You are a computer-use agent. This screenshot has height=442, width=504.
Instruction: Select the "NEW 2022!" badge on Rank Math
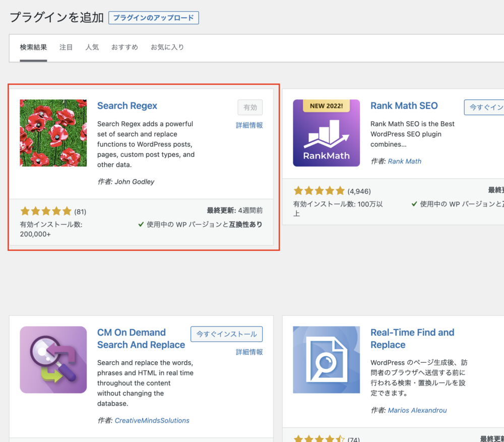click(326, 106)
